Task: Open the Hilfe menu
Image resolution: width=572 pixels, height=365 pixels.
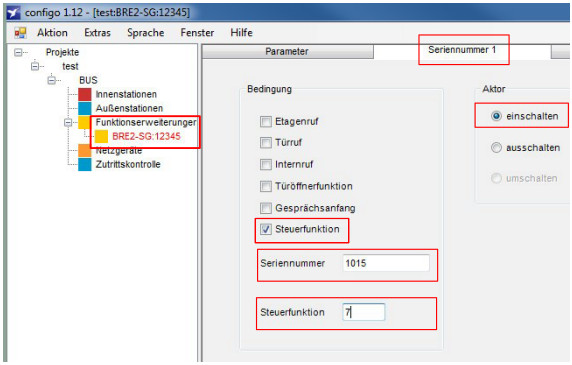Action: point(241,33)
